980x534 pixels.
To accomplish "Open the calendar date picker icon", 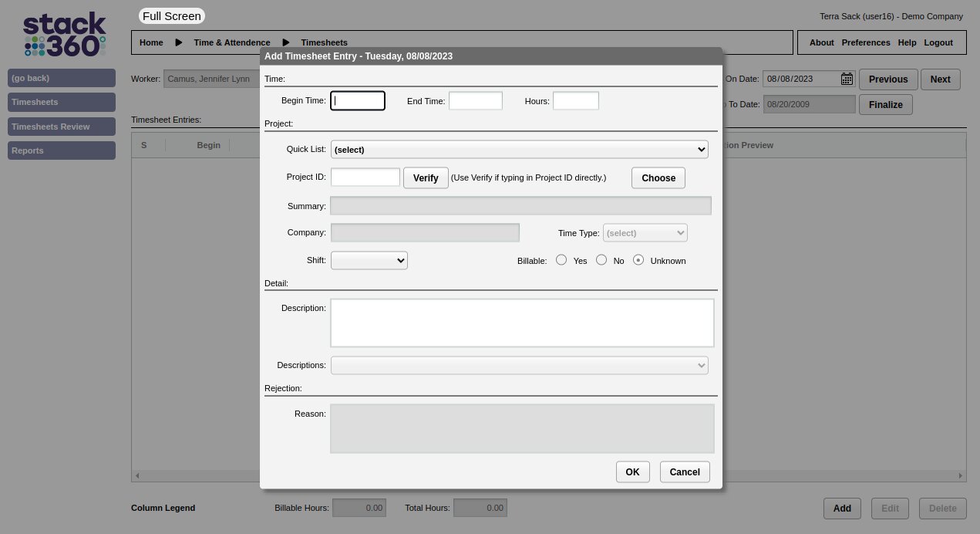I will (x=847, y=79).
